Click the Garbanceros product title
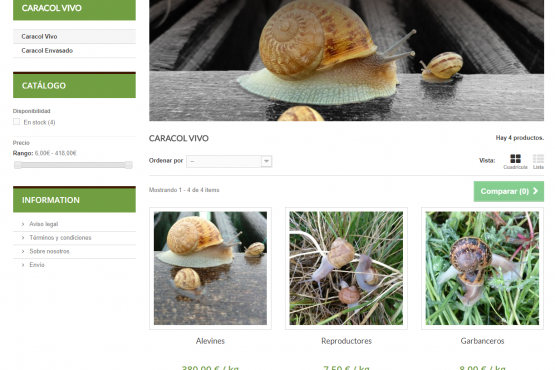The width and height of the screenshot is (555, 370). [x=482, y=341]
